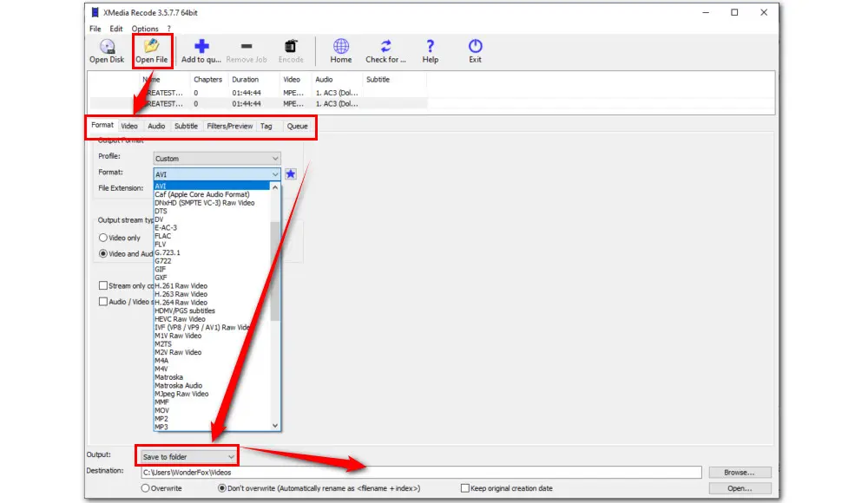Screen dimensions: 868x503
Task: Click the Open File folder icon
Action: click(151, 47)
